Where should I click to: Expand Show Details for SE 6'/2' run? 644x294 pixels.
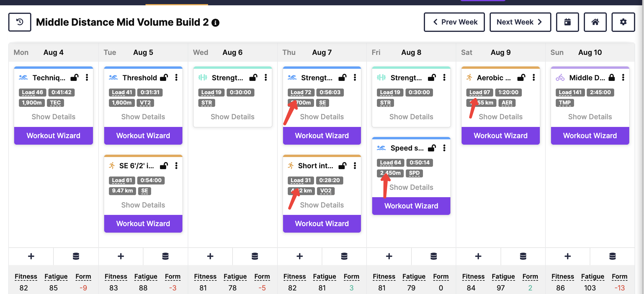[x=143, y=205]
